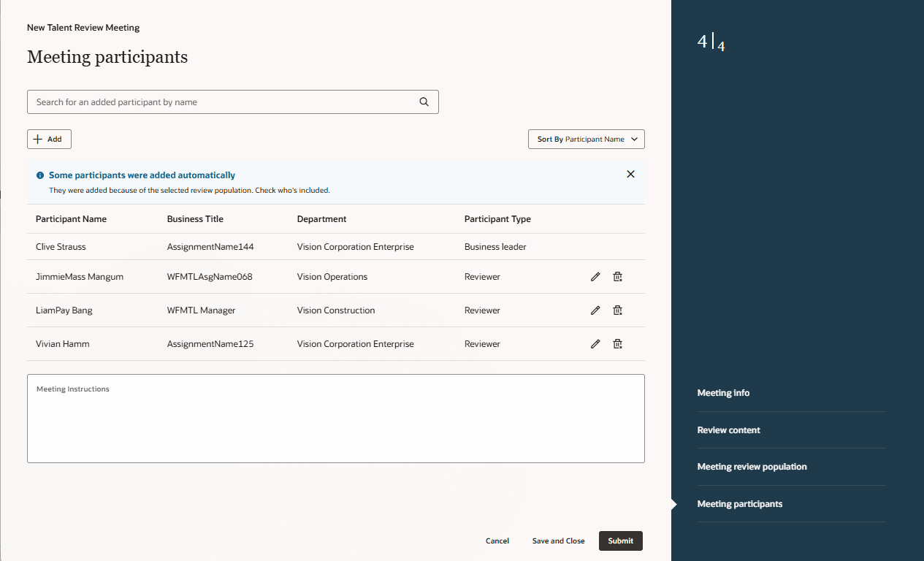Screen dimensions: 924x561
Task: Click the Business Title column header
Action: pos(195,219)
